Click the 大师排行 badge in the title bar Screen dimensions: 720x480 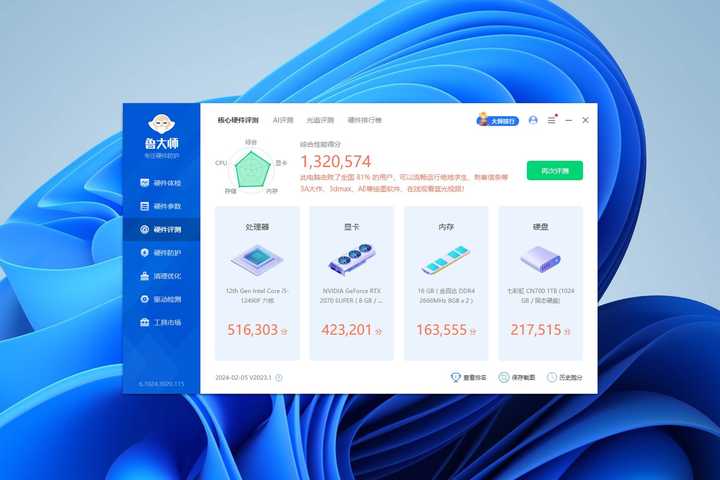click(498, 120)
